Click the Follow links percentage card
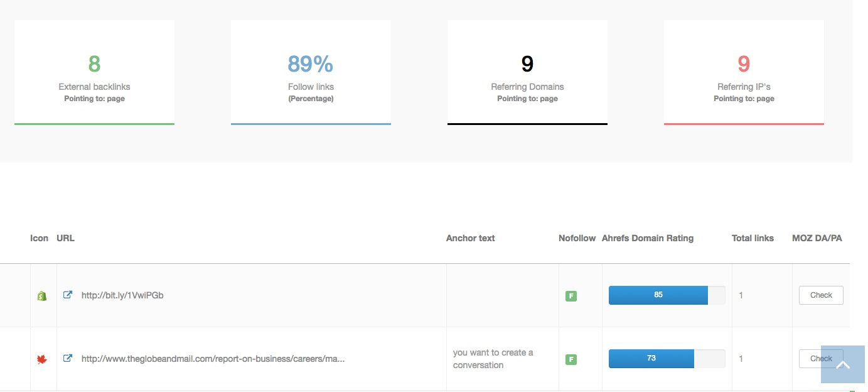The height and width of the screenshot is (392, 868). (x=310, y=71)
